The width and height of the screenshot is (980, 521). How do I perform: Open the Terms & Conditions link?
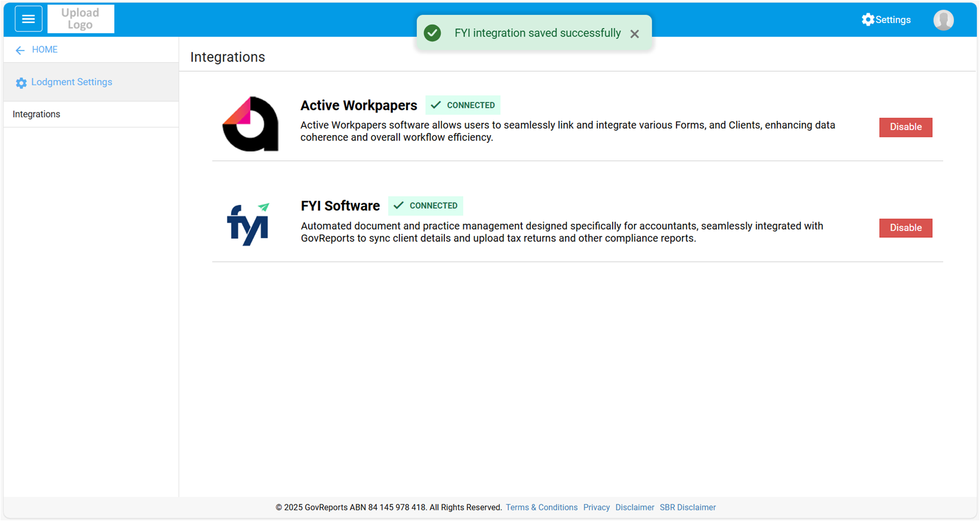pos(541,507)
